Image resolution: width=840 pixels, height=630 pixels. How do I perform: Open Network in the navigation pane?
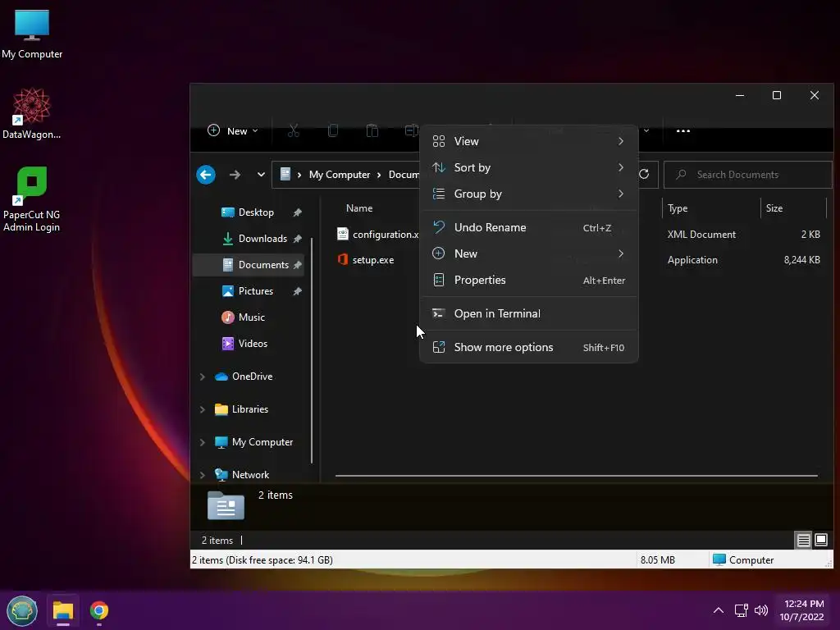click(242, 475)
